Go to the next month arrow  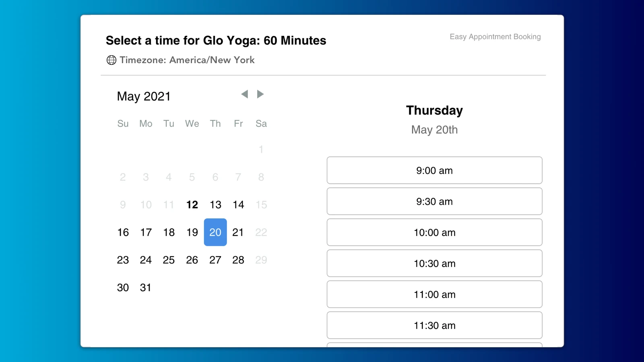260,94
